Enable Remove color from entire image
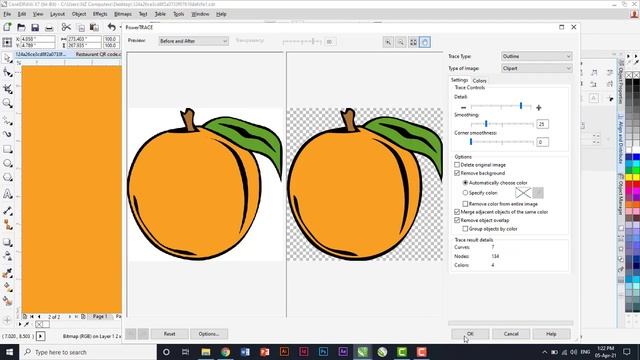The height and width of the screenshot is (360, 640). (465, 204)
